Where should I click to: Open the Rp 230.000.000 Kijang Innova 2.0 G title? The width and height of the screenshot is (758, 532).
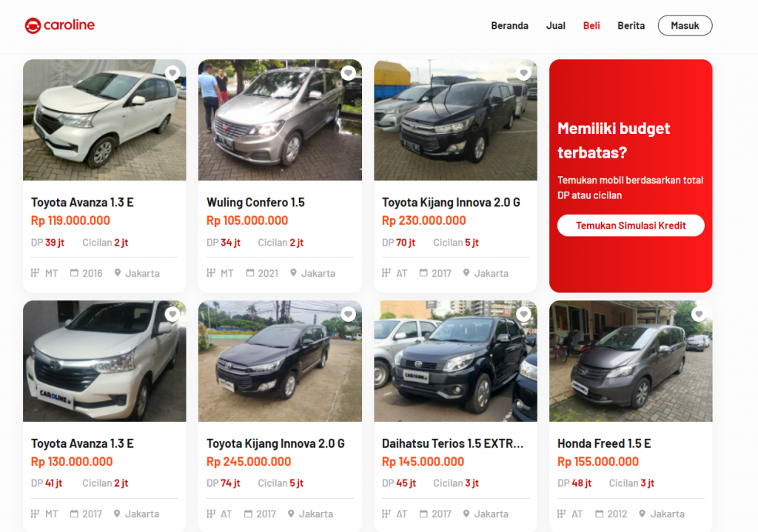point(451,203)
